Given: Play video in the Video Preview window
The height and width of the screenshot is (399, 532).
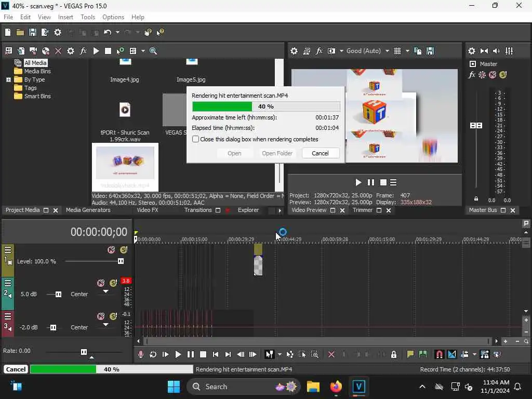Looking at the screenshot, I should point(358,182).
